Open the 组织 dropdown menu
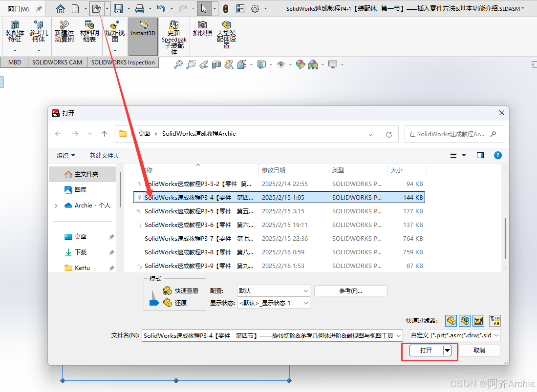The width and height of the screenshot is (537, 392). [66, 156]
